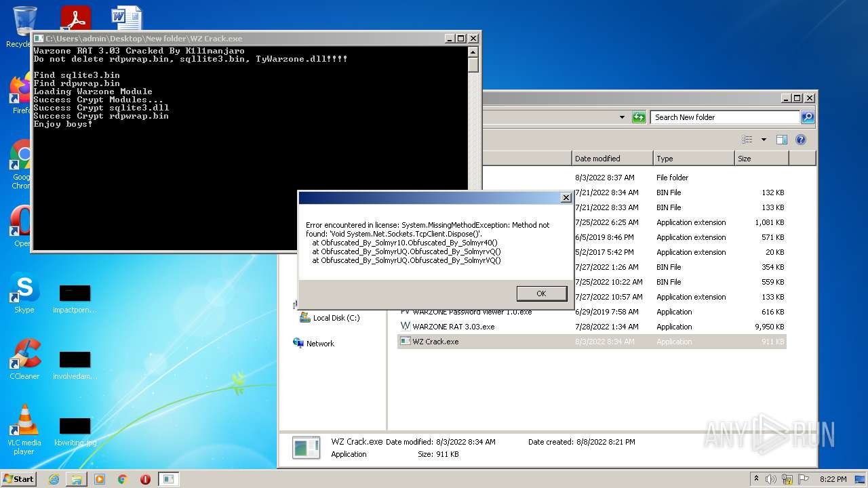Select the kbwriting.jpg desktop file

point(75,432)
